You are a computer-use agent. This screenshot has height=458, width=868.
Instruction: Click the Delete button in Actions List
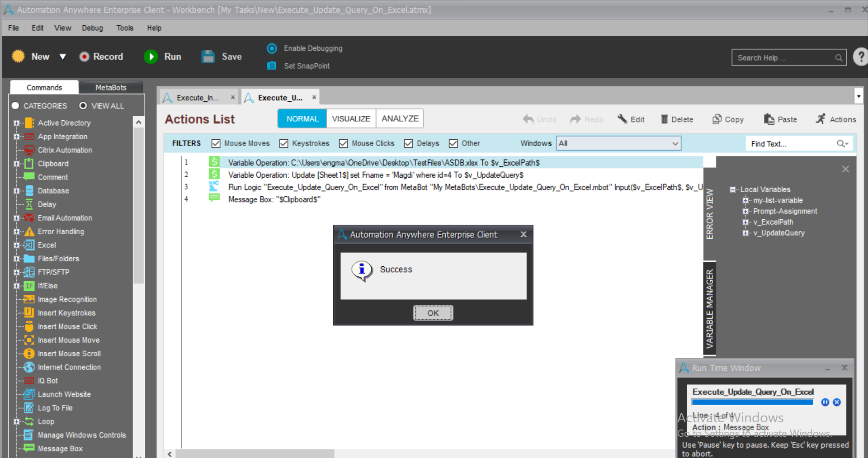coord(677,119)
